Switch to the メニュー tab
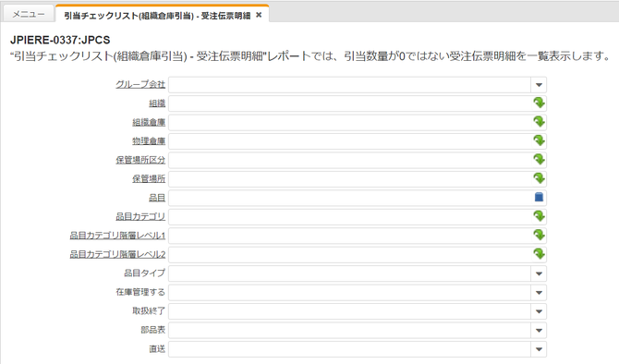This screenshot has width=619, height=364. click(29, 14)
